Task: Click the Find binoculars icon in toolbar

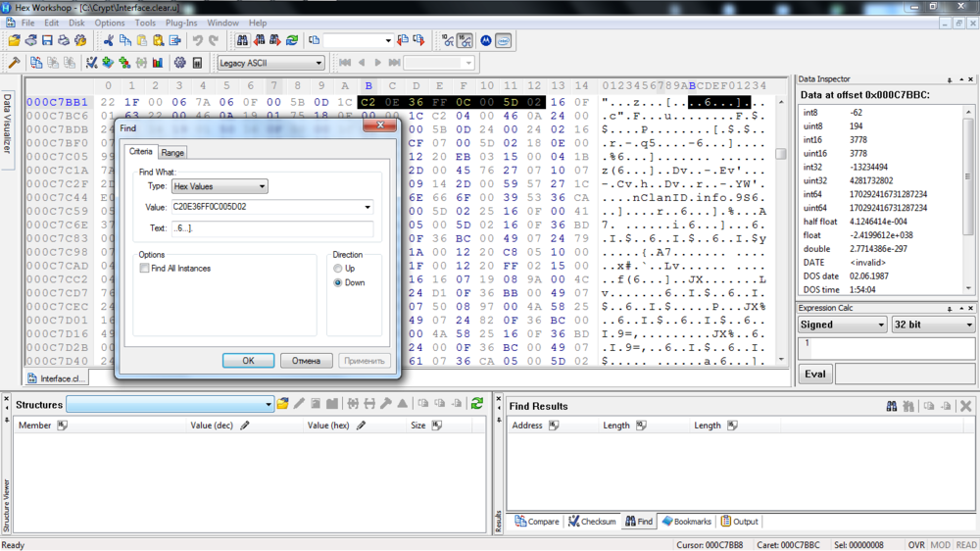Action: (x=242, y=41)
